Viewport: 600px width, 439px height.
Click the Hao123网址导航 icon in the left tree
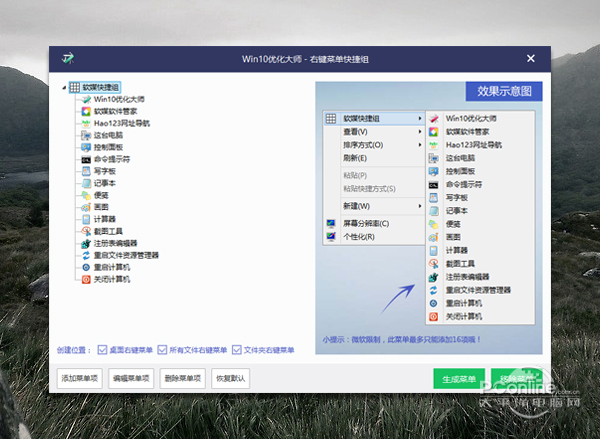pyautogui.click(x=86, y=123)
